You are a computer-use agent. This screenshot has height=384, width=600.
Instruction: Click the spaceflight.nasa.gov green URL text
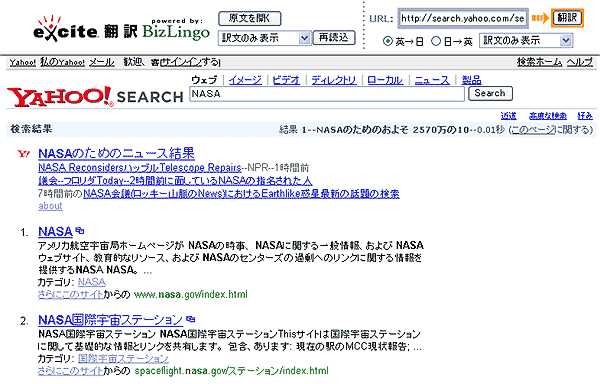pos(232,371)
